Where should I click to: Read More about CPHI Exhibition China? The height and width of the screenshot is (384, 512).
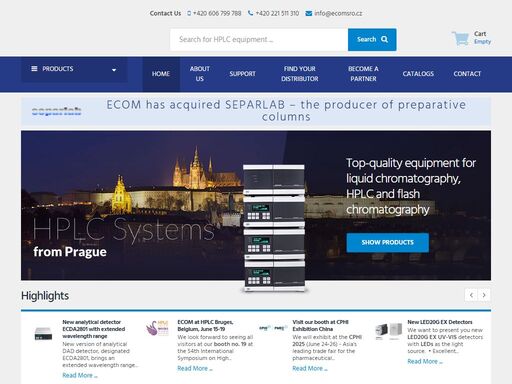click(x=310, y=368)
